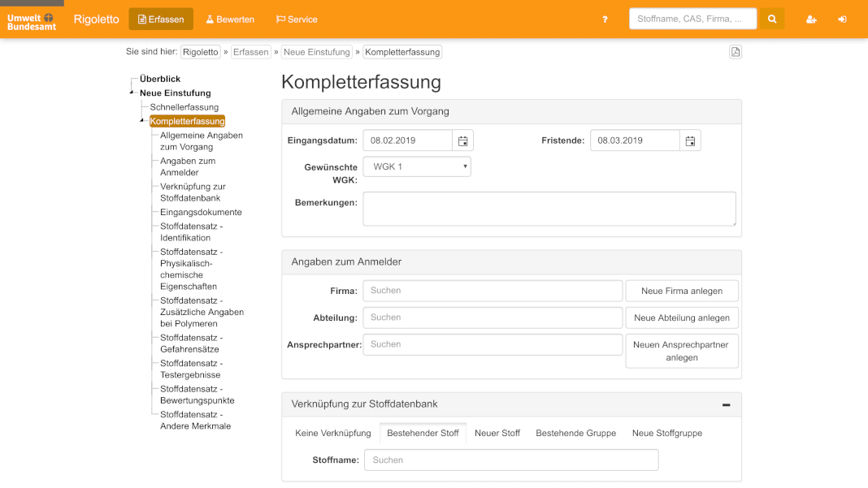Viewport: 868px width, 488px height.
Task: Export page via the PDF icon
Action: [x=736, y=52]
